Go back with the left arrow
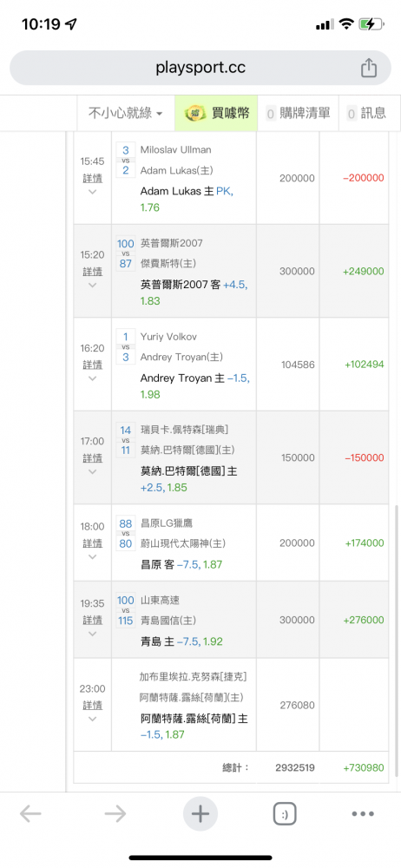Screen dimensions: 401x868 click(x=30, y=814)
